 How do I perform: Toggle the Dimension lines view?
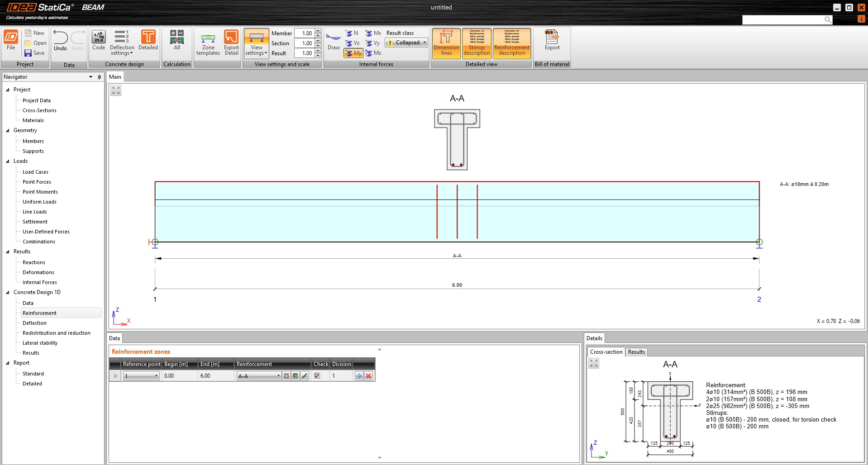(x=446, y=43)
